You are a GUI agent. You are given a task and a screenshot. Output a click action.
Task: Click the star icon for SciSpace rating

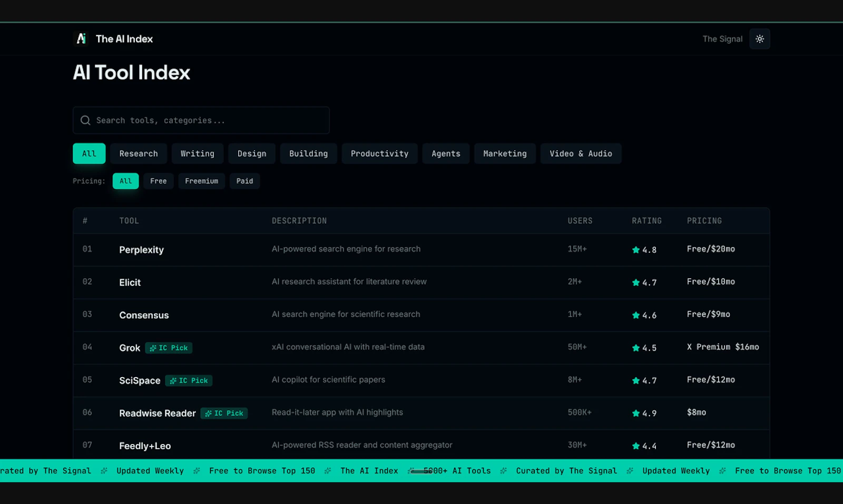636,380
